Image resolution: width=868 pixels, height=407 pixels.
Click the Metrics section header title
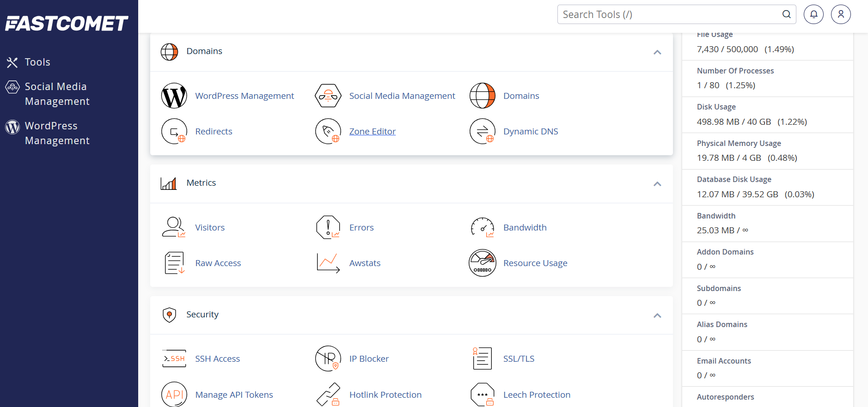[x=201, y=183]
